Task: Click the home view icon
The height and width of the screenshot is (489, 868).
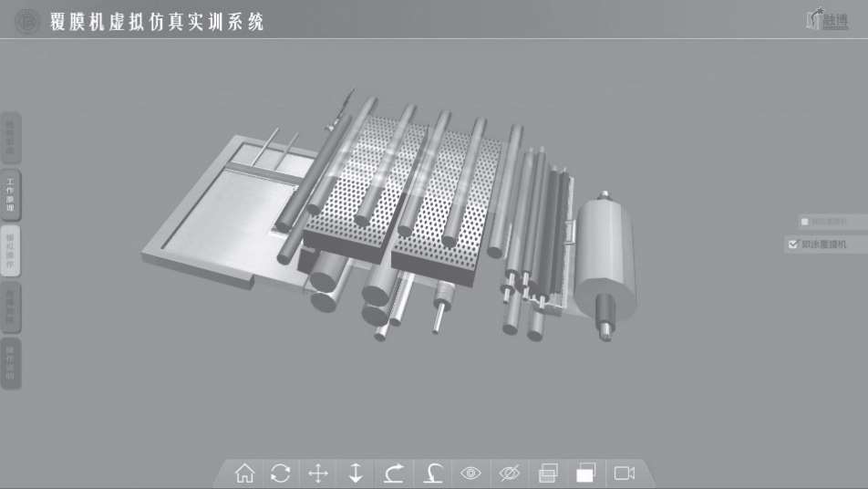Action: pos(244,473)
